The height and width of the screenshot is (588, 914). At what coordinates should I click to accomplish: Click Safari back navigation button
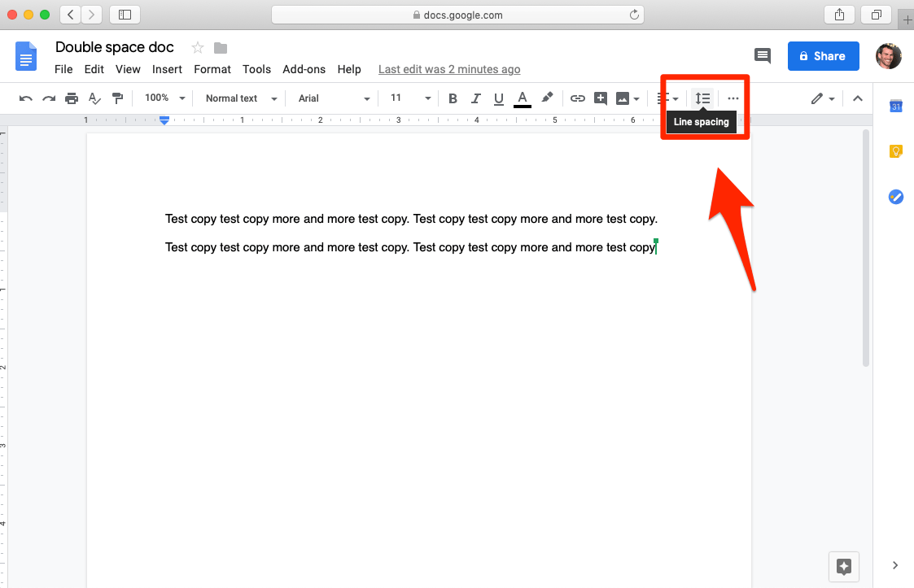(x=71, y=15)
